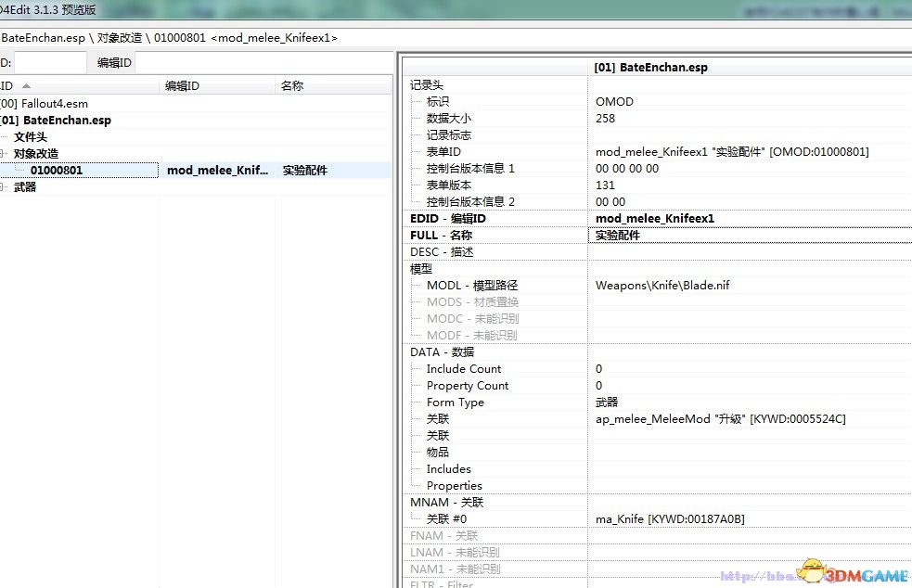Click the value 00 00 00 00
The width and height of the screenshot is (912, 588).
[627, 169]
